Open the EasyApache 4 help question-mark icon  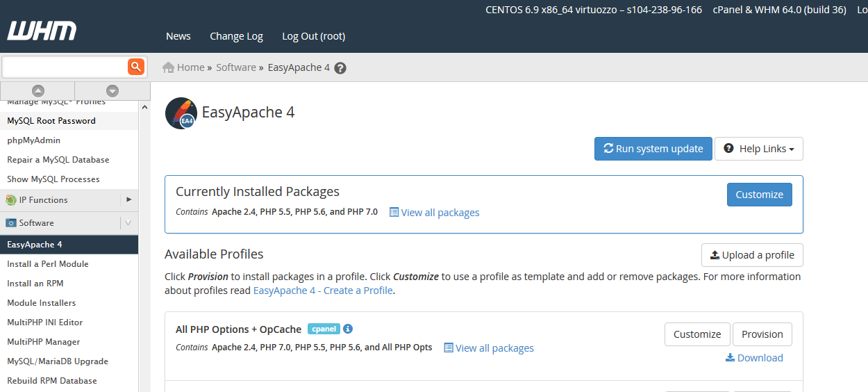tap(340, 68)
